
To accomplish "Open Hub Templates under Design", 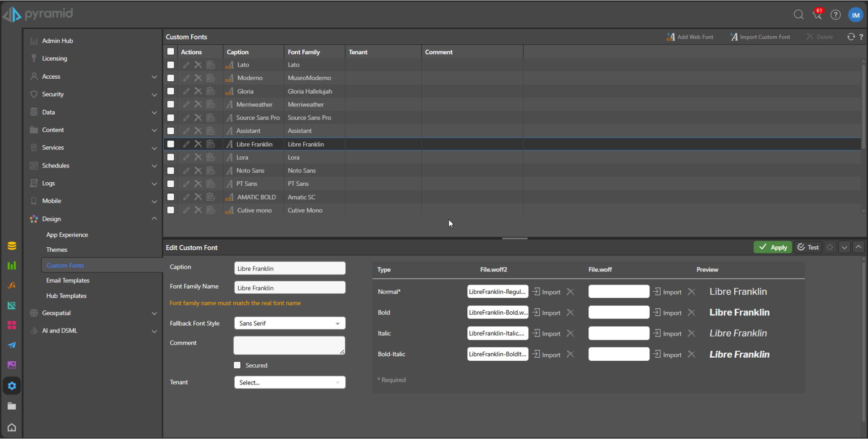I will [x=66, y=296].
